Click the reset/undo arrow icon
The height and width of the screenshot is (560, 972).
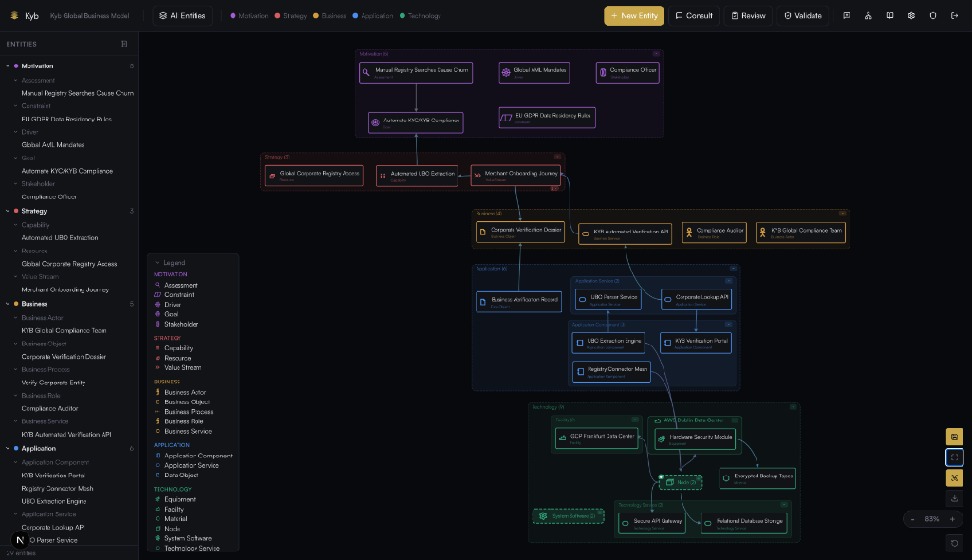point(954,543)
